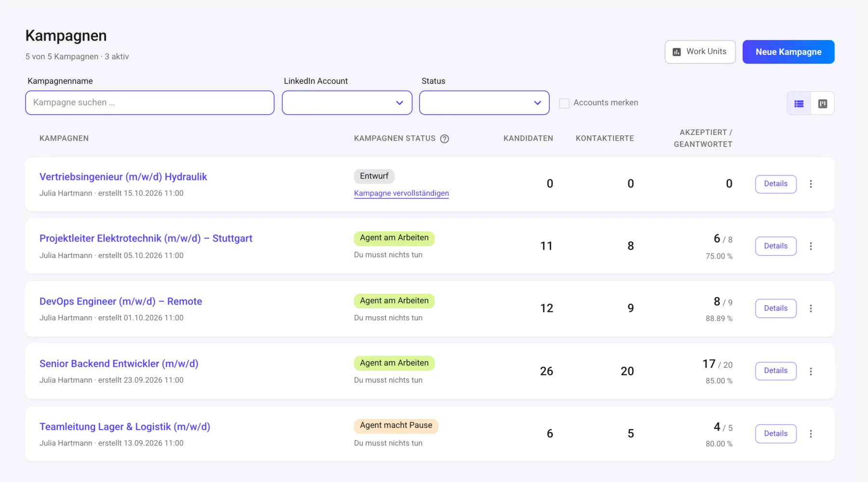Screen dimensions: 868x482
Task: Click the 85.00 % acceptance rate
Action: coord(719,381)
